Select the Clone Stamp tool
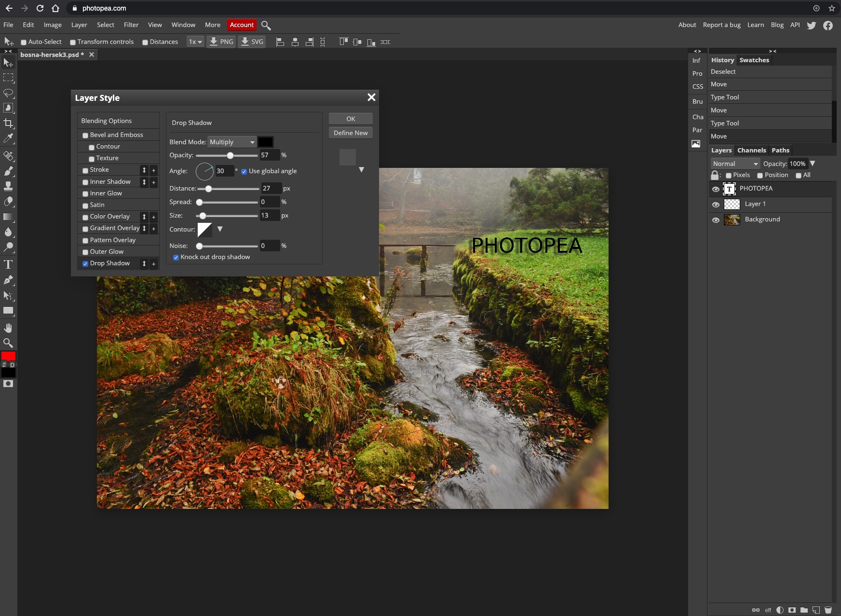The height and width of the screenshot is (616, 841). [x=8, y=186]
